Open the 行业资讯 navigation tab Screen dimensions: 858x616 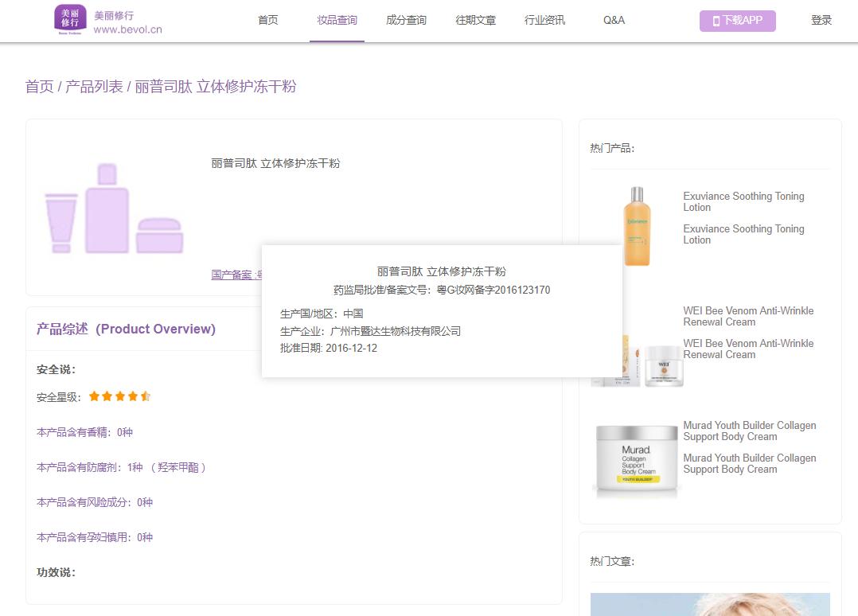click(544, 20)
